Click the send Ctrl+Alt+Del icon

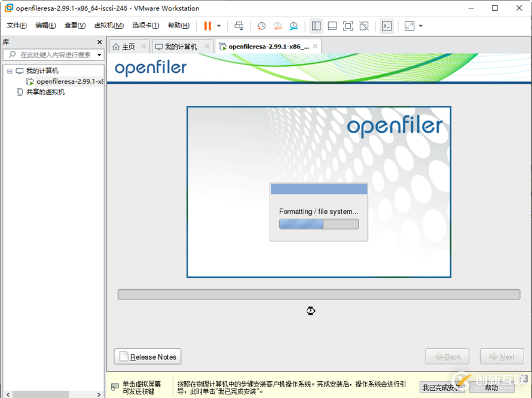[x=239, y=26]
